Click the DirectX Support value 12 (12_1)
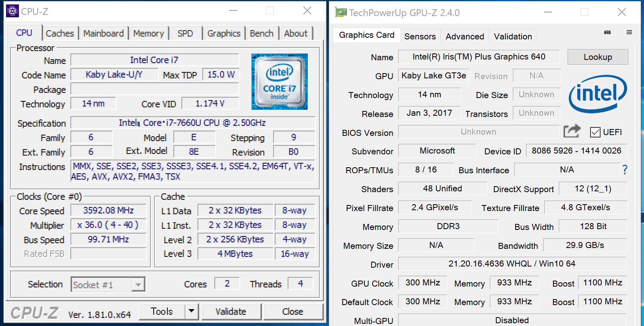The width and height of the screenshot is (644, 326). [593, 189]
